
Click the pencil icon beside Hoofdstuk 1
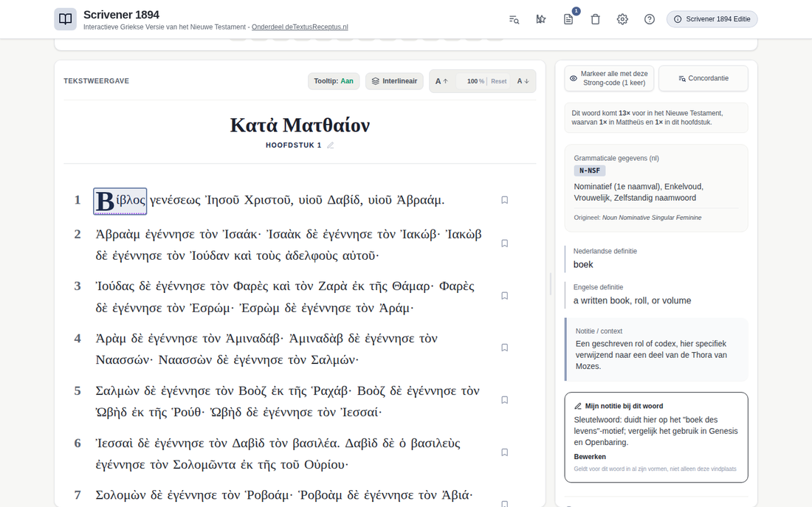click(x=330, y=145)
